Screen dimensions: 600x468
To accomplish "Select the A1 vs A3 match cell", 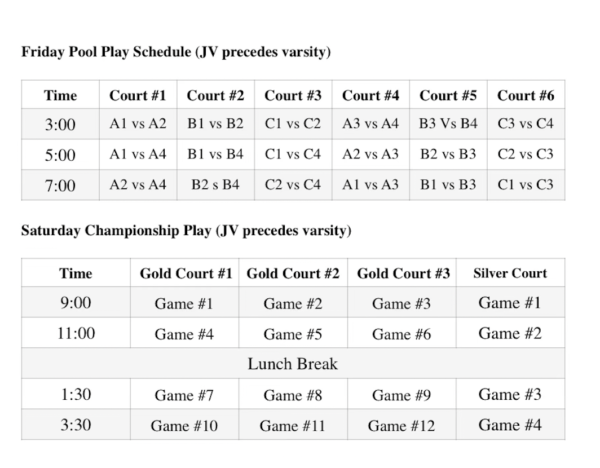I will tap(370, 185).
